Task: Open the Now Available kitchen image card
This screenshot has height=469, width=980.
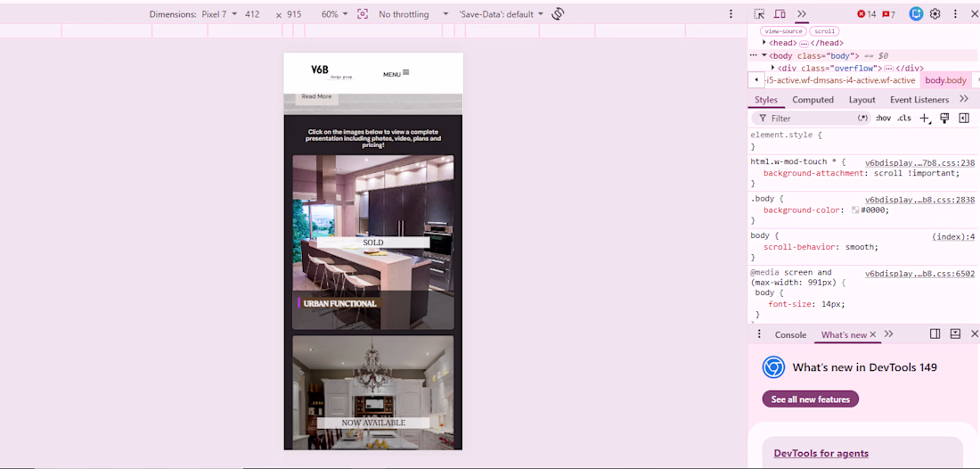Action: click(x=373, y=392)
